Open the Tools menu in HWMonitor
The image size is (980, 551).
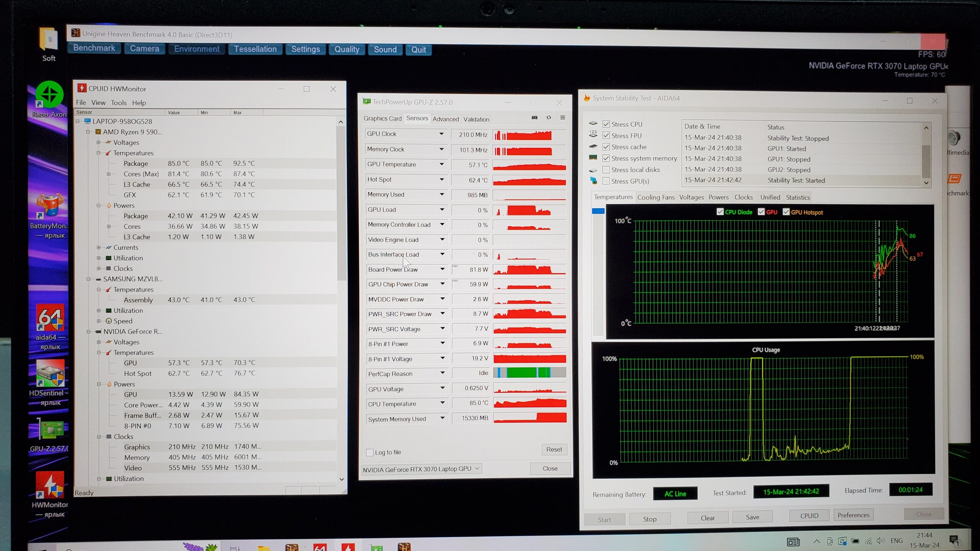[119, 103]
